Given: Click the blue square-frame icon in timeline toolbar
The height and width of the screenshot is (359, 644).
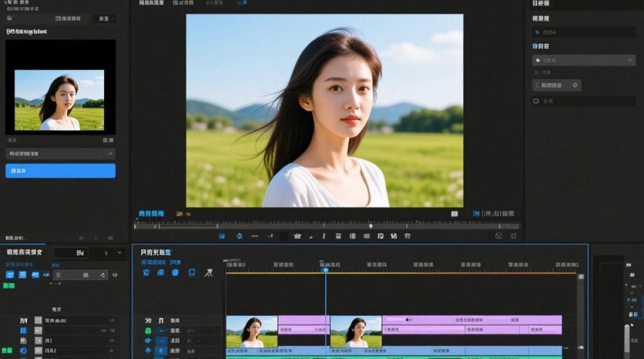Looking at the screenshot, I should click(x=192, y=272).
